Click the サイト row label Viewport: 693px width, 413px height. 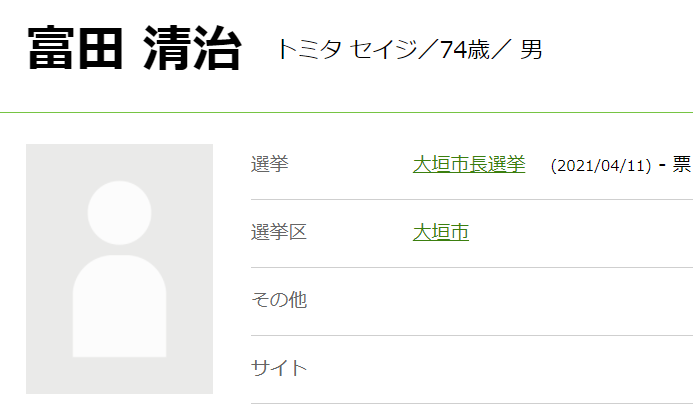point(278,368)
